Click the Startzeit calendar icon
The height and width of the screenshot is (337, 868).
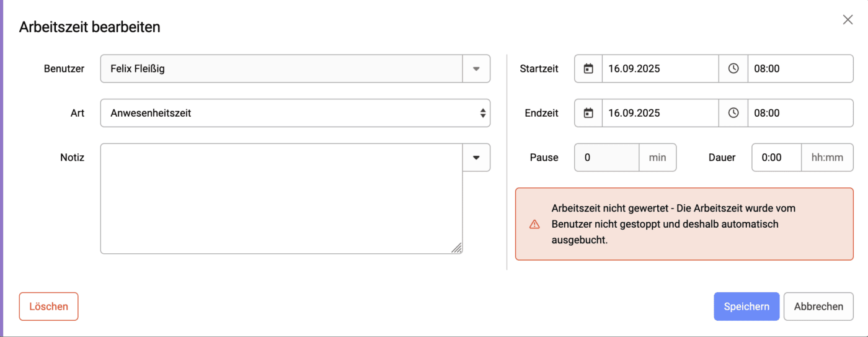(588, 69)
